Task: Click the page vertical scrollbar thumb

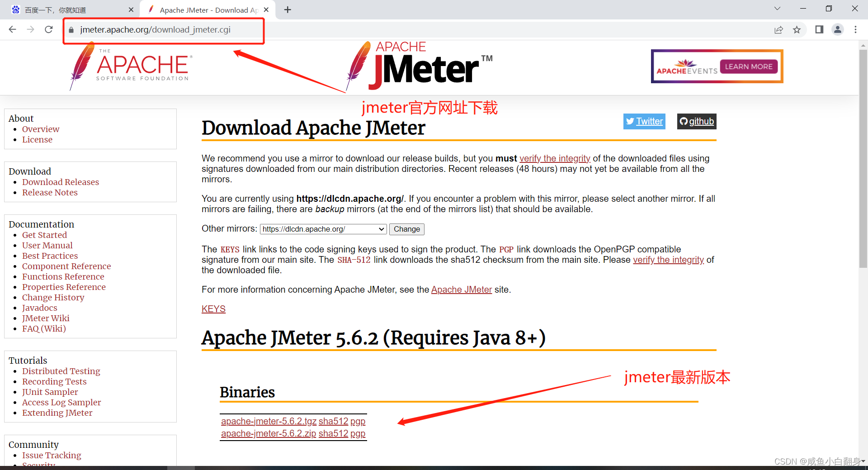Action: tap(863, 158)
